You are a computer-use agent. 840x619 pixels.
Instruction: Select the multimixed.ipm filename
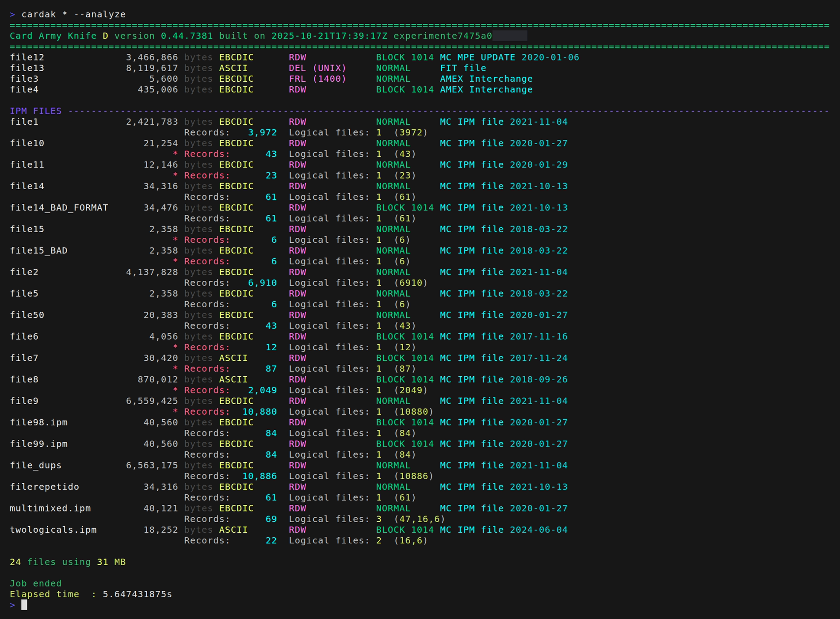coord(50,508)
